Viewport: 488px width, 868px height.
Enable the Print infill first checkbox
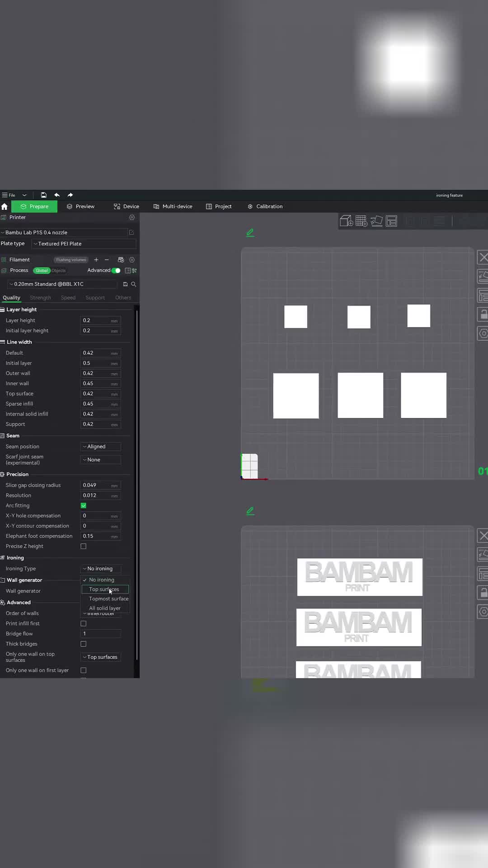[x=84, y=623]
